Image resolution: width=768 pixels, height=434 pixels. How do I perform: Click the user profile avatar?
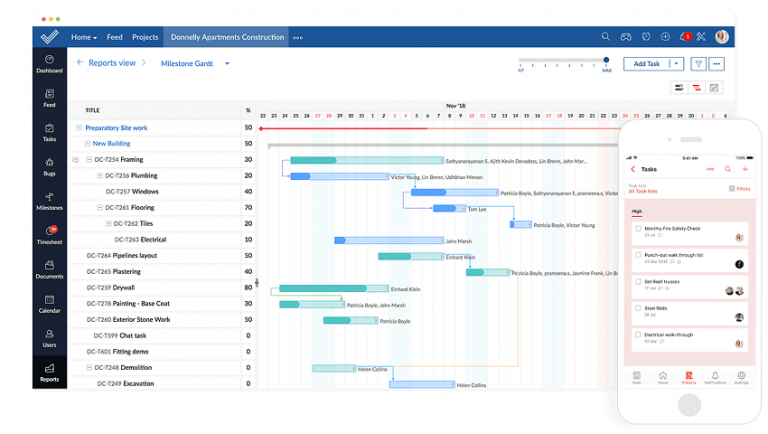coord(722,37)
